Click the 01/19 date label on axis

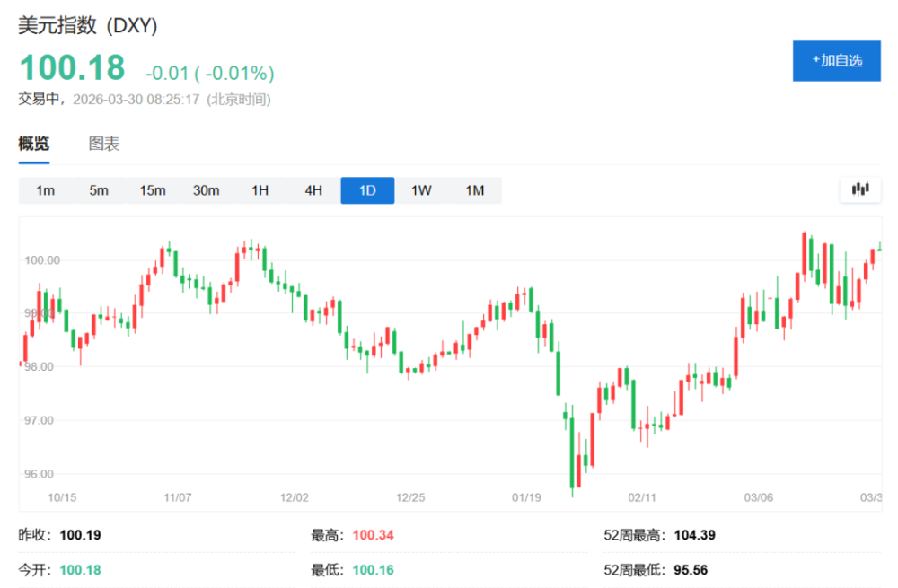(526, 496)
